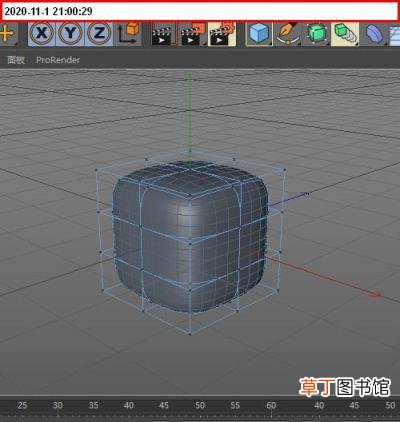Open the ProRender viewport menu

[58, 60]
